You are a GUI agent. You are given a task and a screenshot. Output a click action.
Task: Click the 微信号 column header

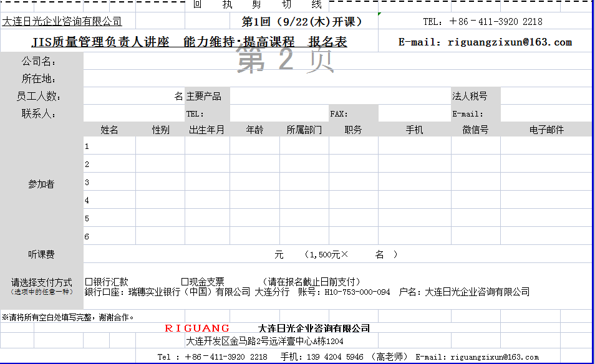click(x=475, y=130)
